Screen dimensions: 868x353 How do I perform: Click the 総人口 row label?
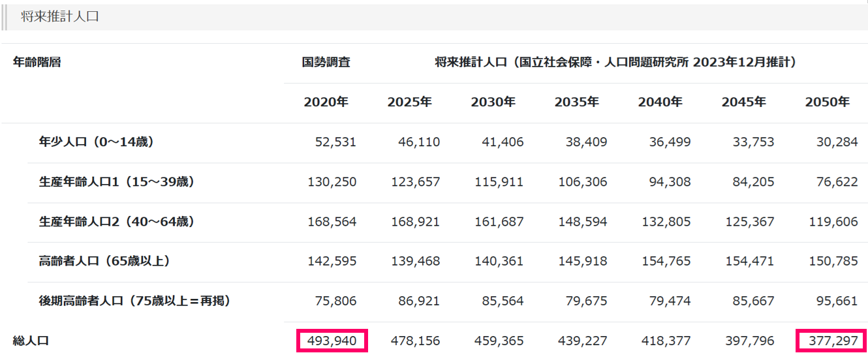(x=31, y=341)
